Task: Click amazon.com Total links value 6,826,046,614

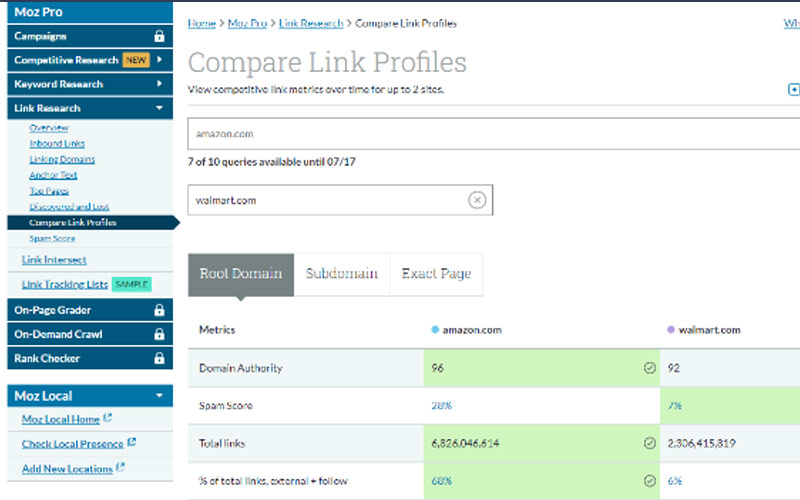Action: [465, 443]
